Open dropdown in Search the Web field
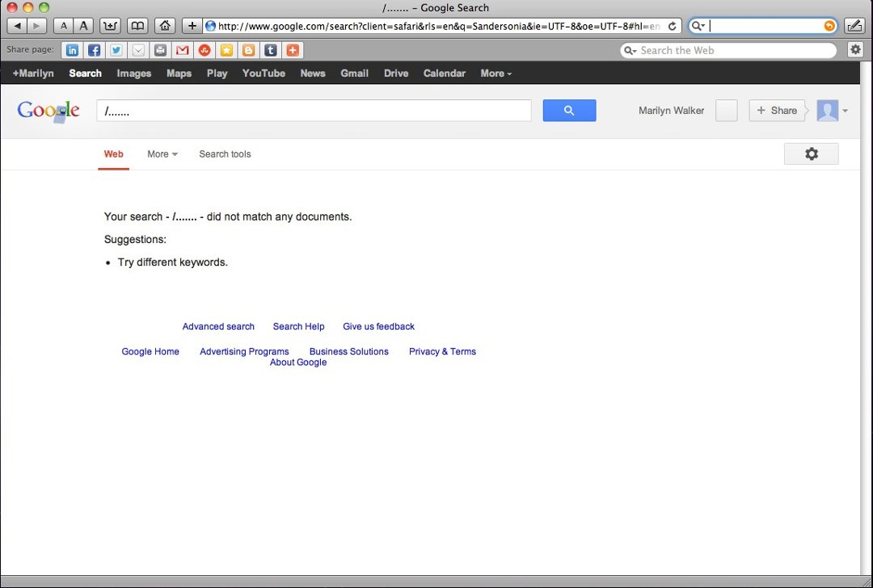Image resolution: width=873 pixels, height=588 pixels. (630, 51)
